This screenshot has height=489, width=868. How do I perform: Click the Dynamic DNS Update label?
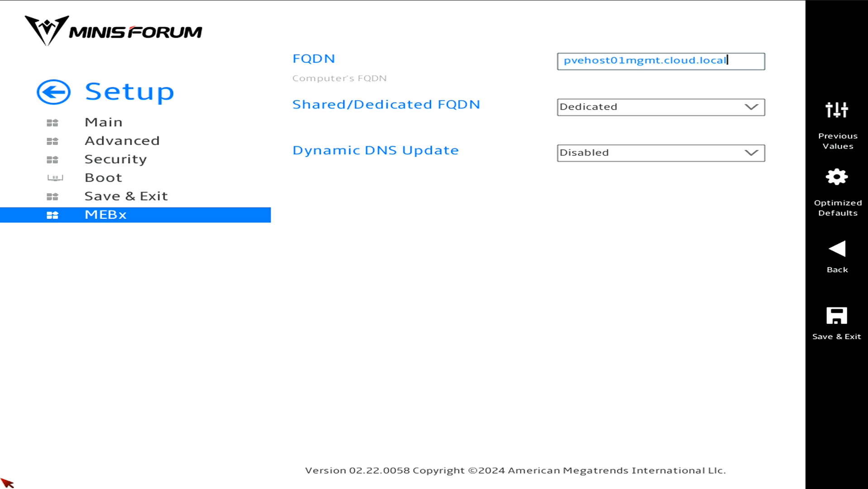[375, 150]
